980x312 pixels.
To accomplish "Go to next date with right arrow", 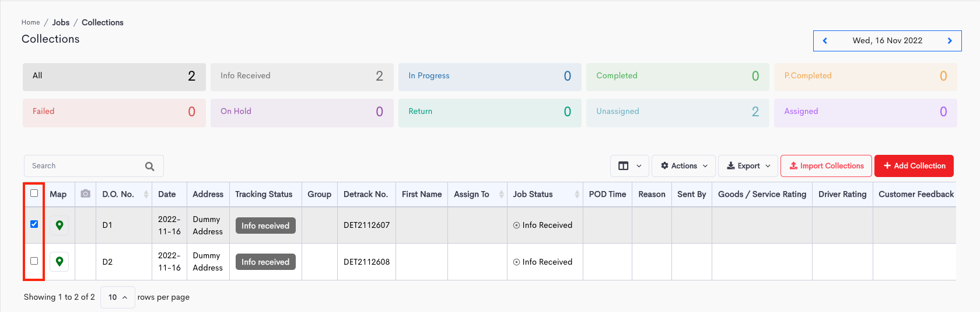I will (x=950, y=41).
